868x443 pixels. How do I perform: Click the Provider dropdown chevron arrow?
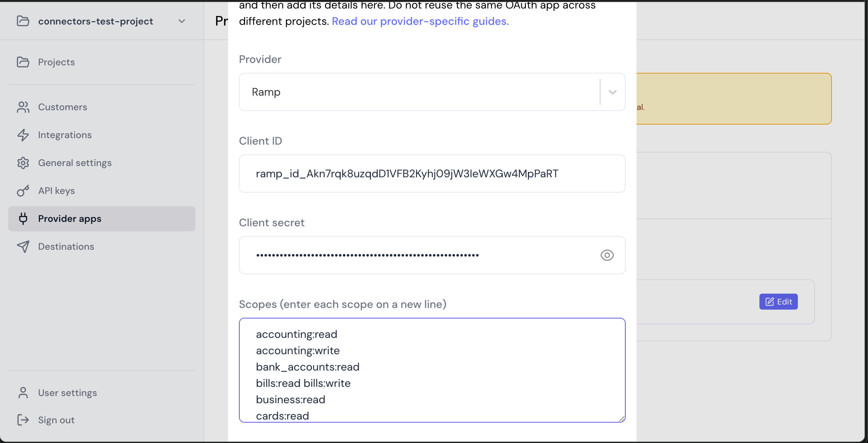tap(612, 92)
